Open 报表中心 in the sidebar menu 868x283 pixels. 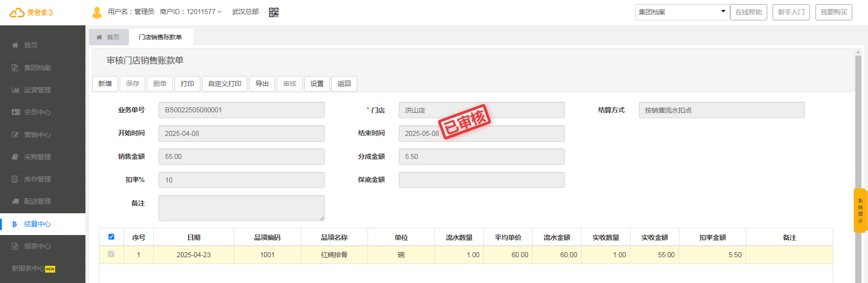(37, 246)
